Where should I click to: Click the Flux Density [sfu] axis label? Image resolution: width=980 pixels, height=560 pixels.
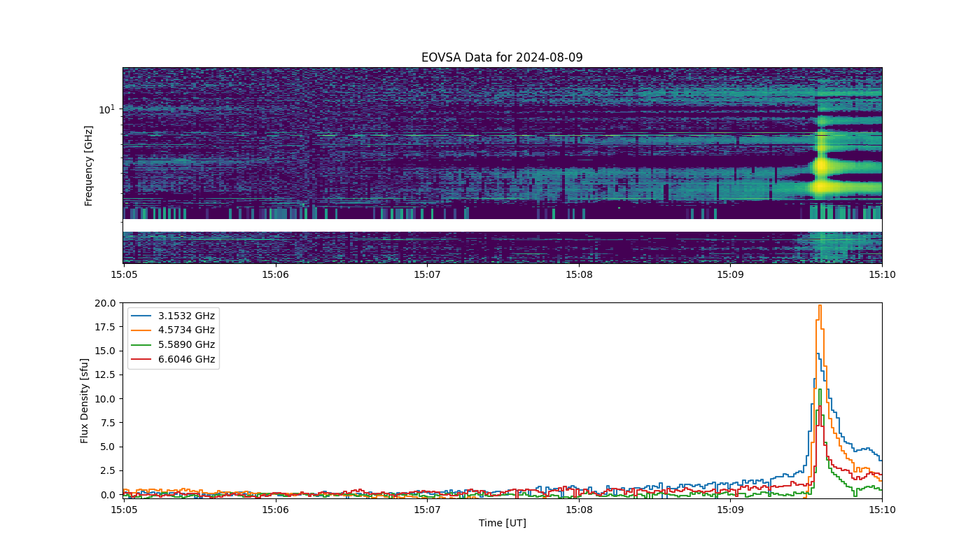[x=85, y=400]
